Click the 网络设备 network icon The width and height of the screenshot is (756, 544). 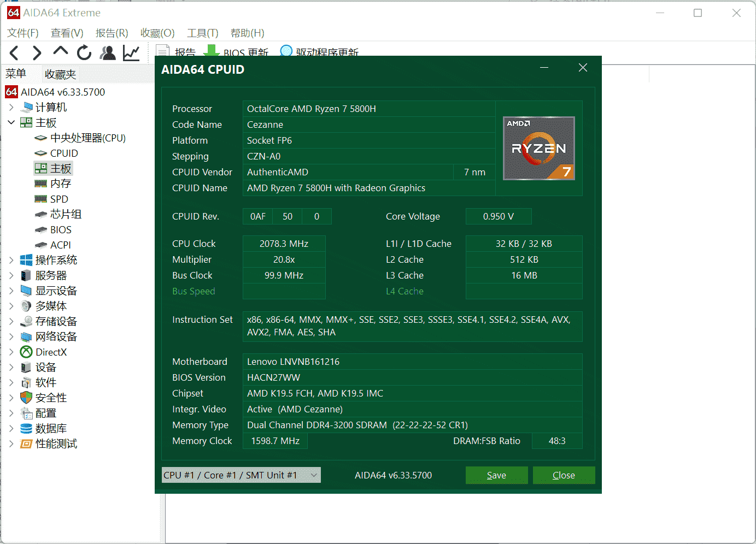point(26,336)
